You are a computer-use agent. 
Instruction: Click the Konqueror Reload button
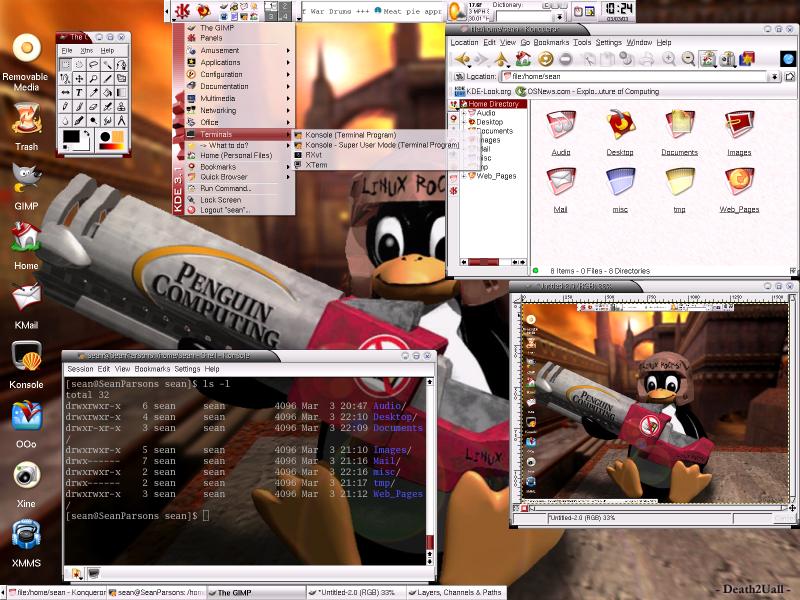pos(545,59)
